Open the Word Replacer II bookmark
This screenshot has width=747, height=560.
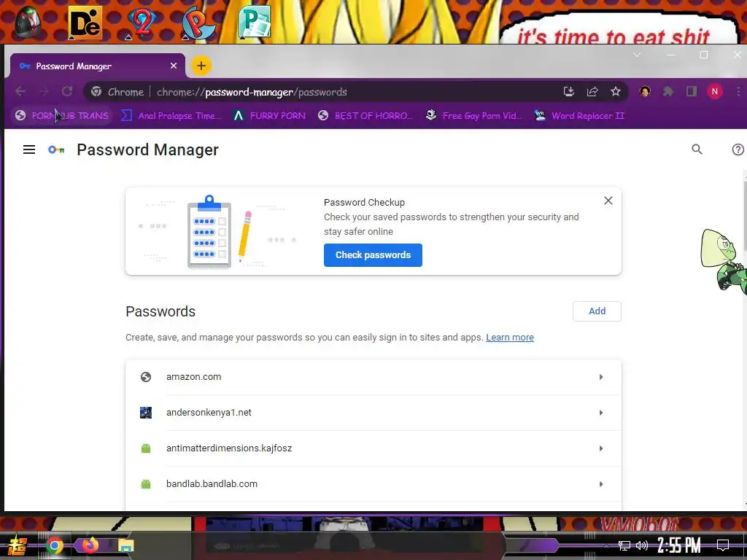tap(580, 116)
